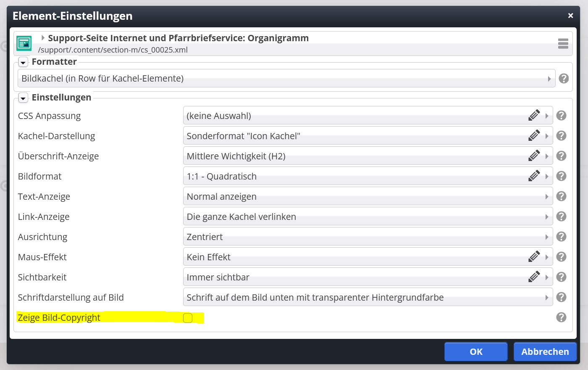Collapse the Einstellungen section
Viewport: 588px width, 370px height.
(x=23, y=98)
